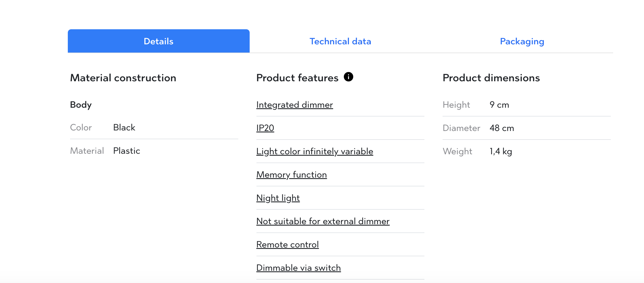Image resolution: width=644 pixels, height=283 pixels.
Task: Click the Product dimensions heading
Action: (x=491, y=78)
